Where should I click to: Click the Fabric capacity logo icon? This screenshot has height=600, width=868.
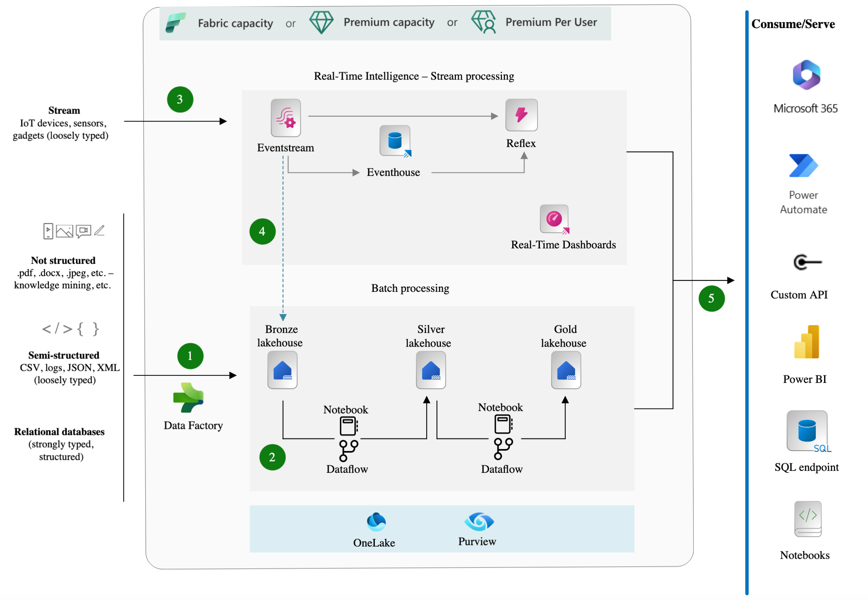click(175, 23)
